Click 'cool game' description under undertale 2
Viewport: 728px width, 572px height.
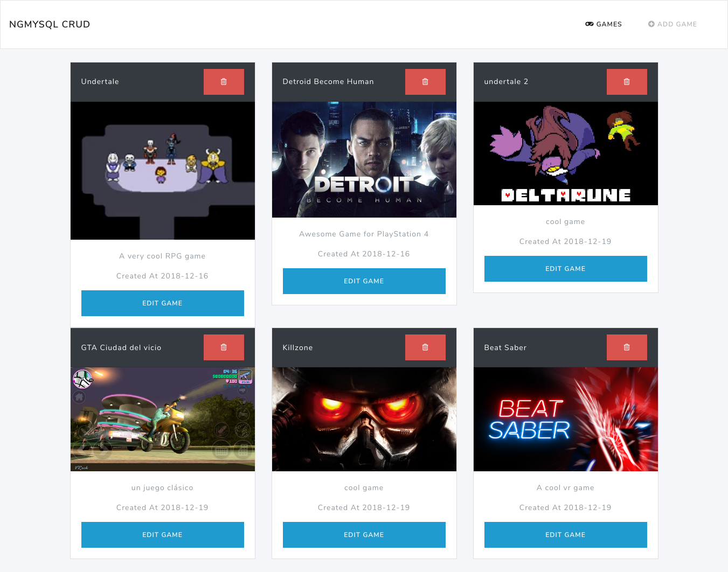click(565, 222)
